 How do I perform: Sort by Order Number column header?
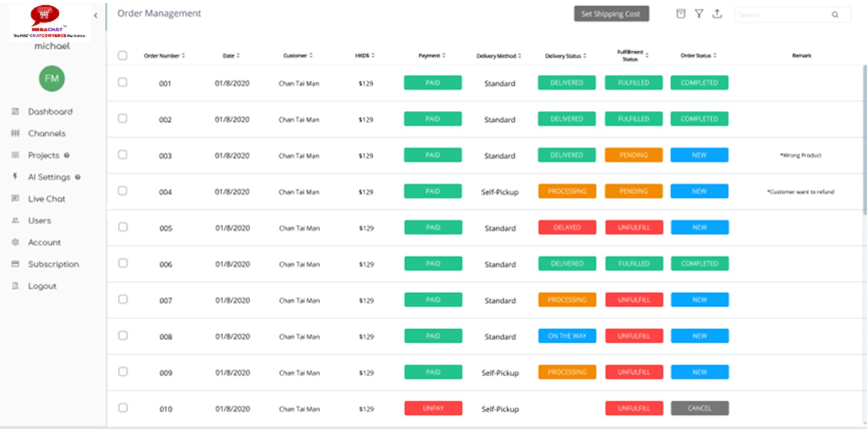point(164,56)
